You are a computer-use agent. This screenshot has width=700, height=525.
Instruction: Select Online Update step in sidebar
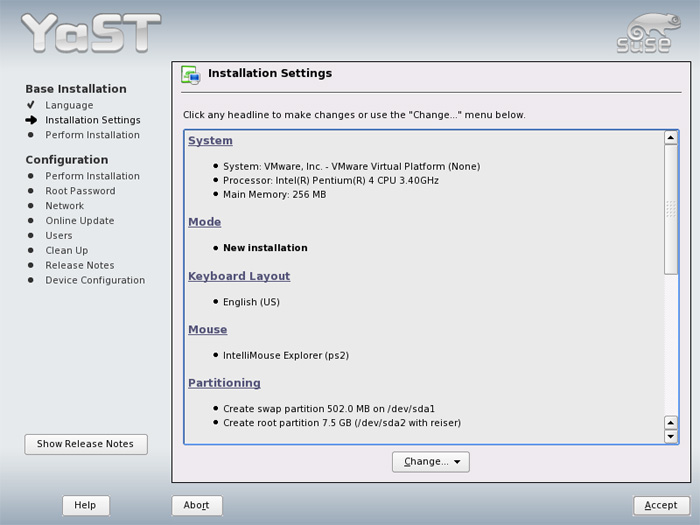tap(80, 221)
